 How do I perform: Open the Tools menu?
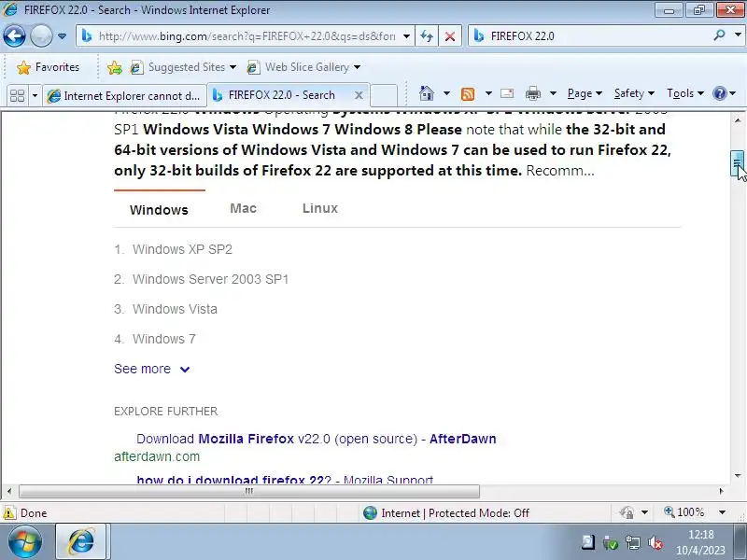coord(685,93)
